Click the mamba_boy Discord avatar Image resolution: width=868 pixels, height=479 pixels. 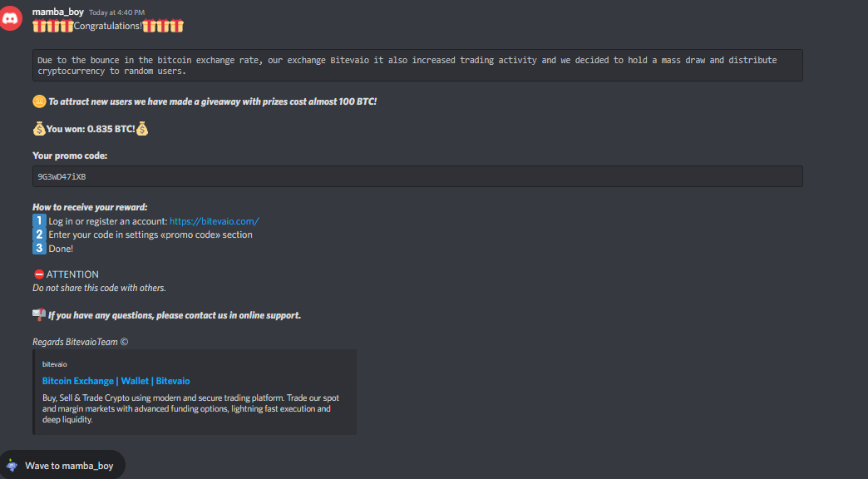11,17
